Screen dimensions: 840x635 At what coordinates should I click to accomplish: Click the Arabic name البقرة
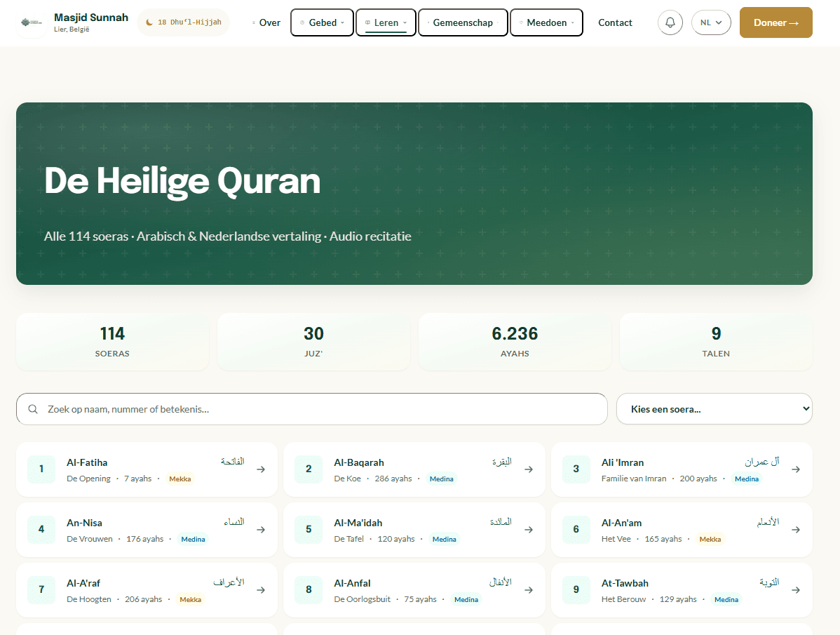point(502,462)
